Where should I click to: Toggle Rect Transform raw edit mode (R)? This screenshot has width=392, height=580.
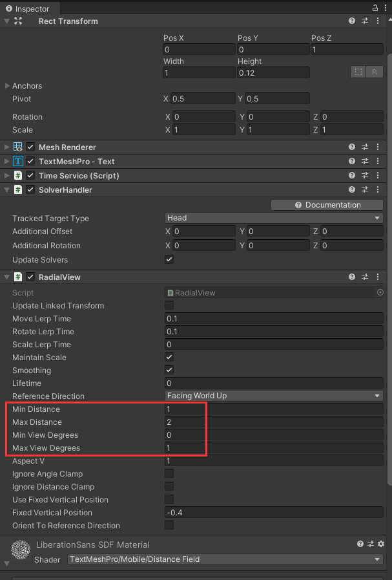click(375, 72)
